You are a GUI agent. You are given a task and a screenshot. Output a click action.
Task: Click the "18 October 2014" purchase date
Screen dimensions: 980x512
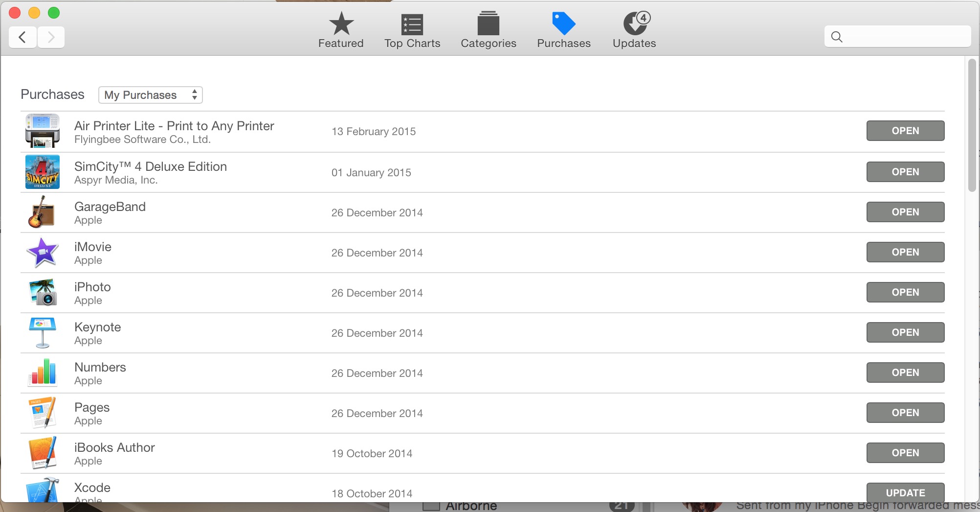coord(372,493)
